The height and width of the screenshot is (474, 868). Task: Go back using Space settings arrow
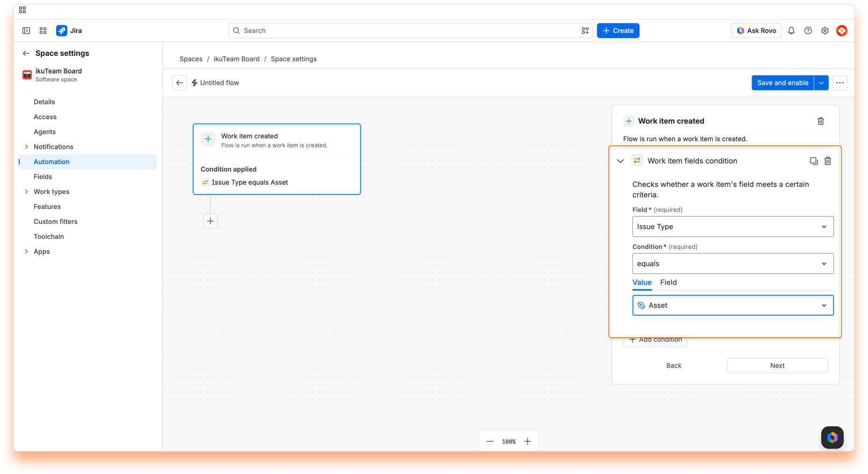tap(26, 53)
